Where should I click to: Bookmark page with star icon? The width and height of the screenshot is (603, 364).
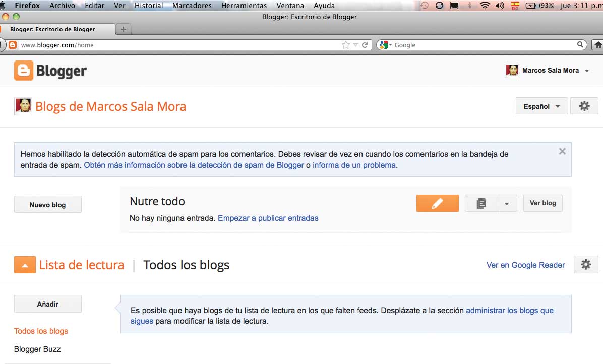(345, 45)
